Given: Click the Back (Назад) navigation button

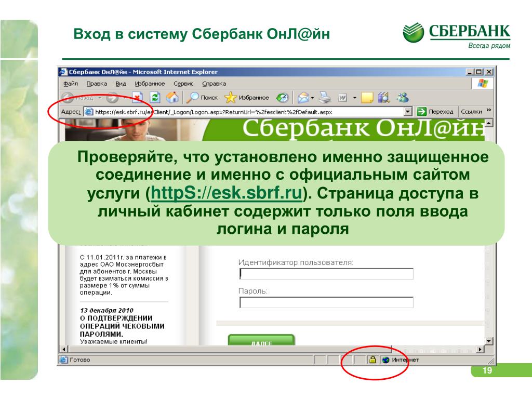Looking at the screenshot, I should 78,98.
